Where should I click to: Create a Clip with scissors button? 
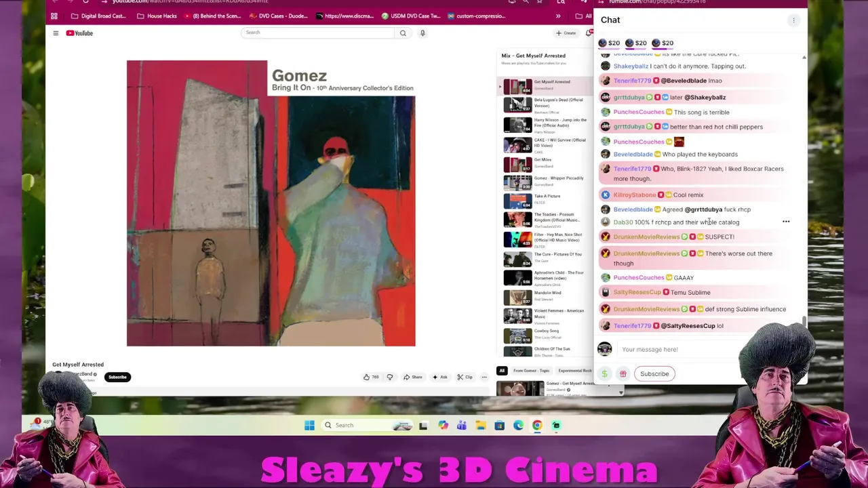click(x=465, y=377)
